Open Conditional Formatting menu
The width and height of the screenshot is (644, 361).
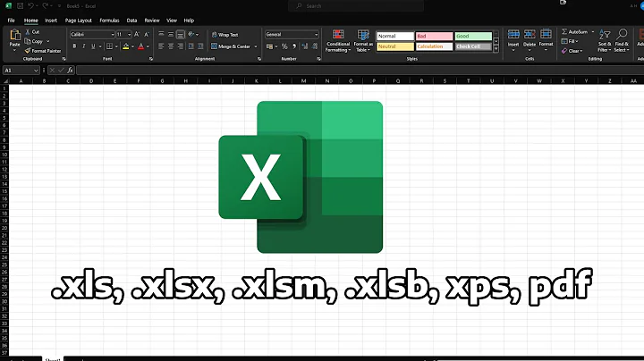pos(338,40)
